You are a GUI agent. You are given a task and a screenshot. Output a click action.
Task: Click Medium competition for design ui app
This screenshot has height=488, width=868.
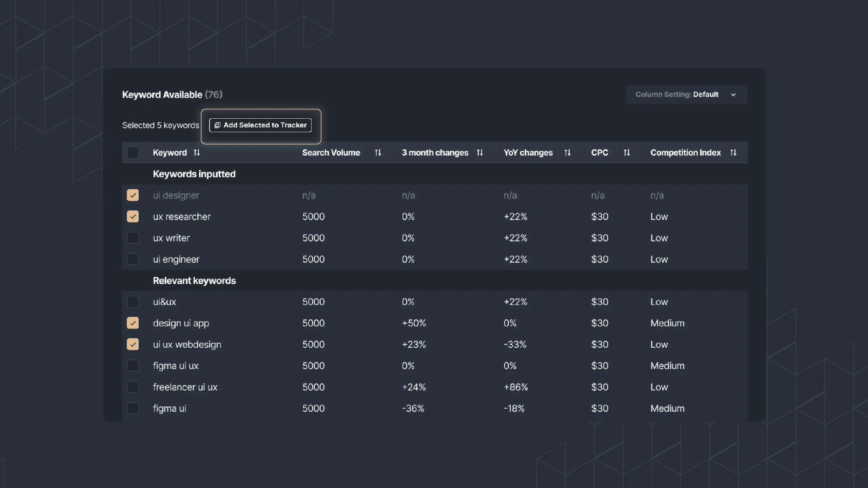[x=667, y=323]
